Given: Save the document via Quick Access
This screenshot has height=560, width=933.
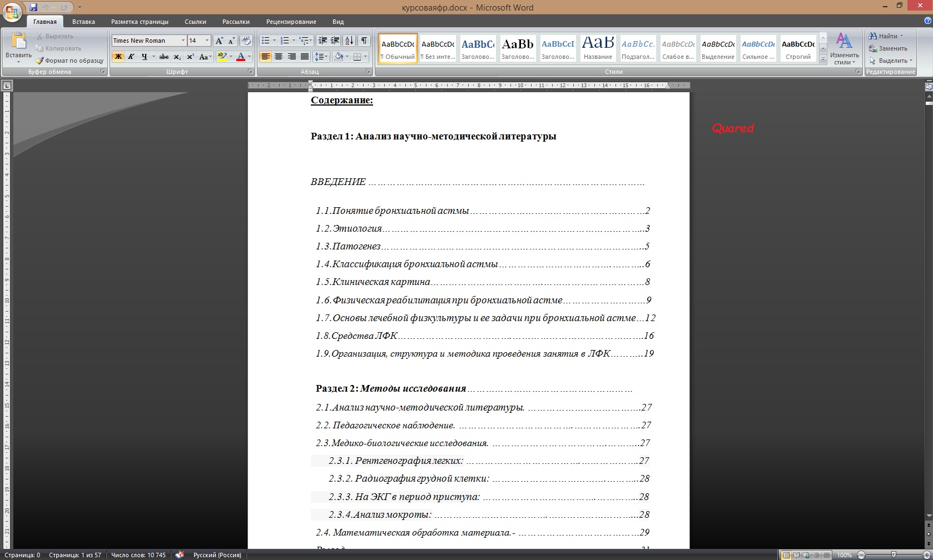Looking at the screenshot, I should click(34, 7).
